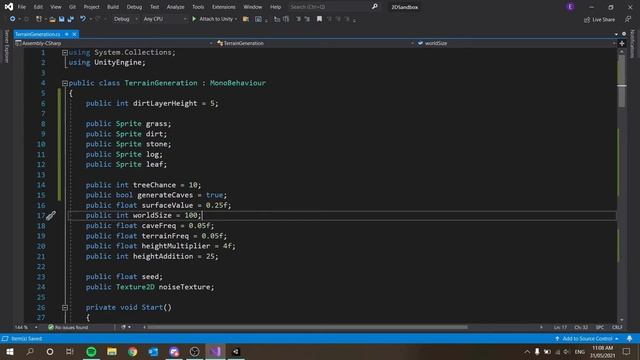Click the user account avatar
The height and width of the screenshot is (360, 640).
570,7
